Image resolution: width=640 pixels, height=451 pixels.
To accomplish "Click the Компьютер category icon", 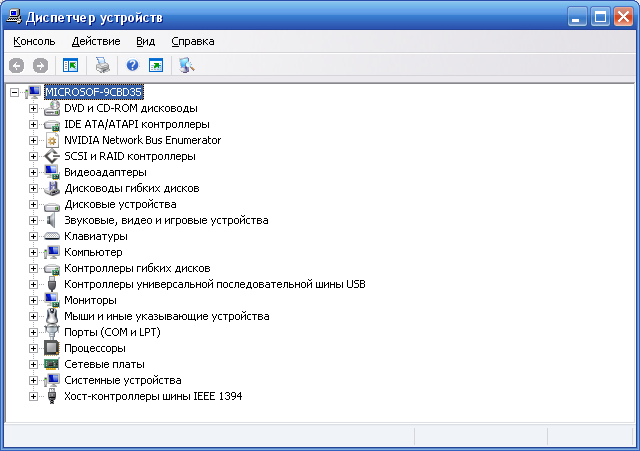I will (x=52, y=252).
